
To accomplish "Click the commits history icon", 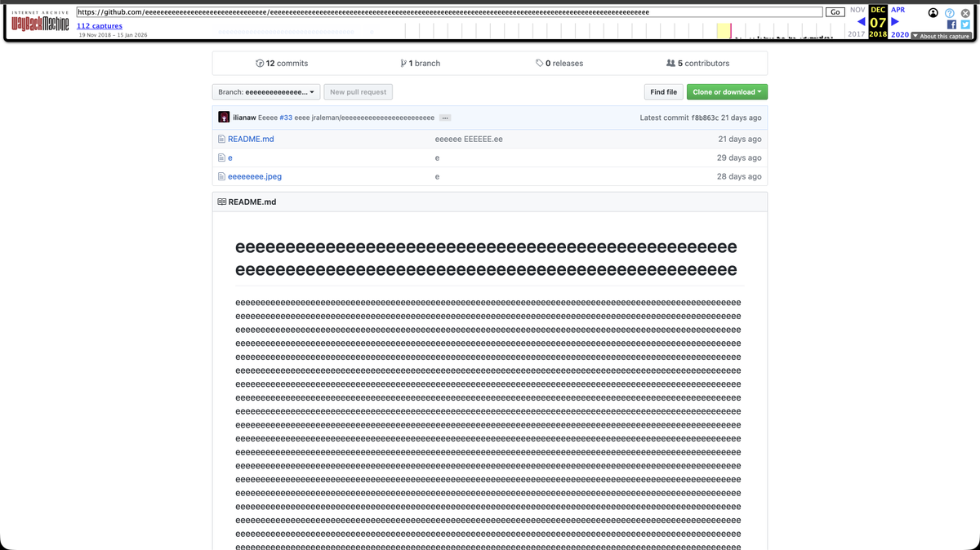I will pos(260,63).
